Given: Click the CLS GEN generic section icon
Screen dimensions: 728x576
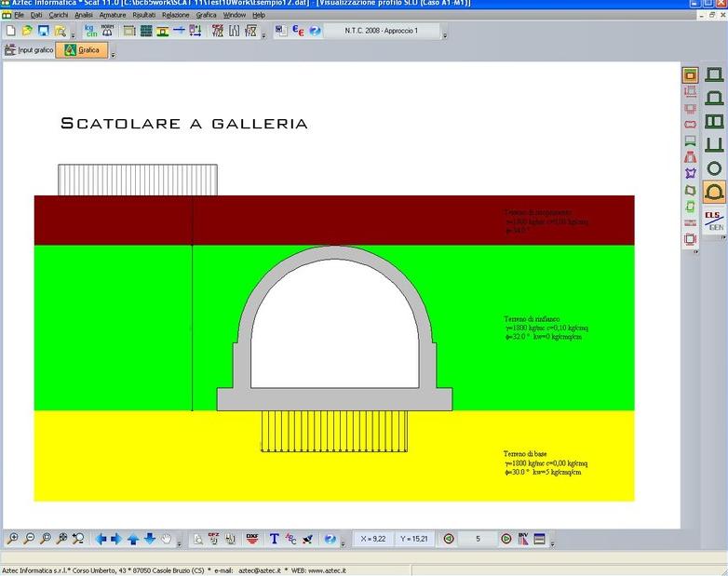Looking at the screenshot, I should tap(714, 220).
